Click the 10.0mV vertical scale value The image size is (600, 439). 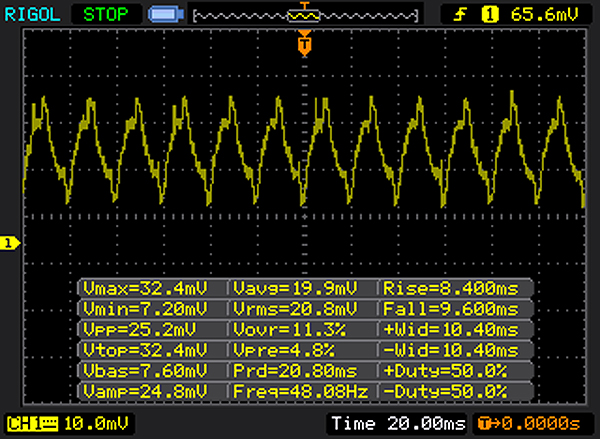(x=96, y=424)
